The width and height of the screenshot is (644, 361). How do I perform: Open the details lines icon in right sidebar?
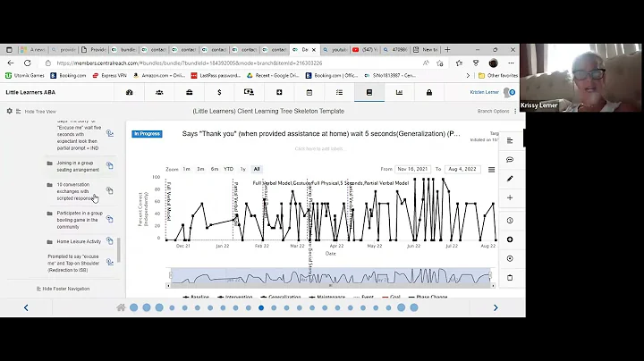(x=510, y=140)
